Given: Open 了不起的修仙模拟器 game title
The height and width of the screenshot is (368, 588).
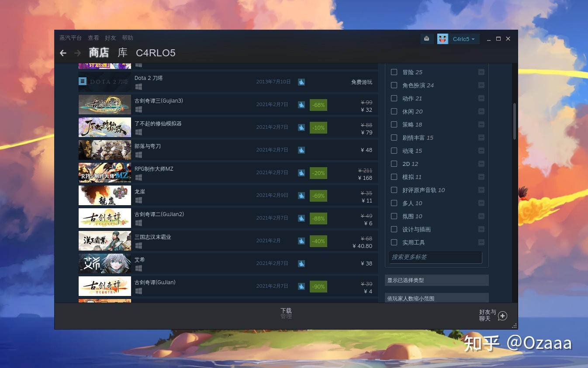Looking at the screenshot, I should (x=158, y=124).
